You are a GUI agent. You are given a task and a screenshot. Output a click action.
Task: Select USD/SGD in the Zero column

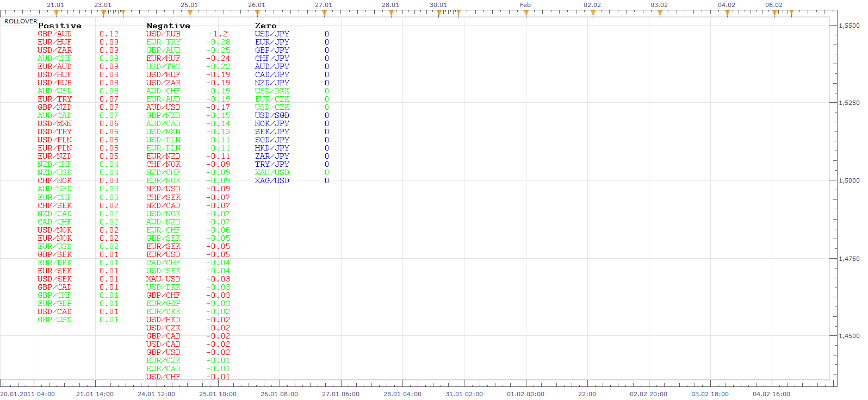[x=272, y=115]
